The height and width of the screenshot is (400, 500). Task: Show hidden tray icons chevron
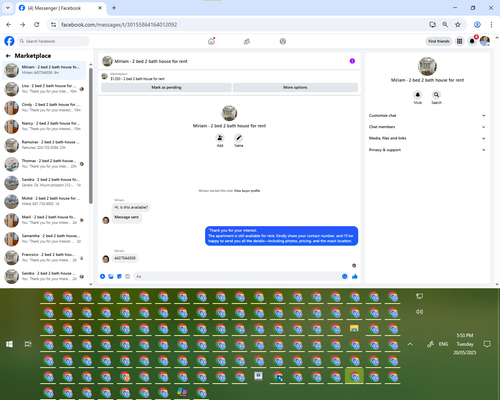coord(410,344)
